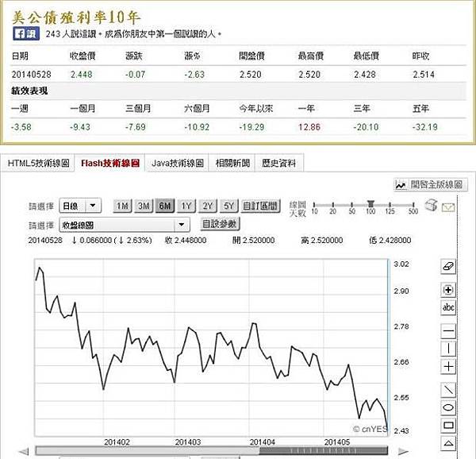Select the diagonal trend line tool
The image size is (476, 459).
[x=448, y=390]
